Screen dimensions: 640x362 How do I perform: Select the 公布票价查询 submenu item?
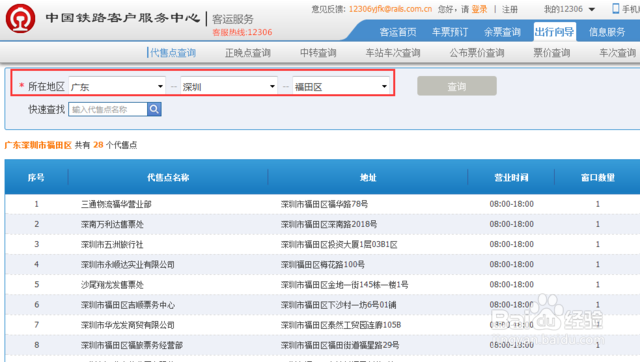click(477, 53)
